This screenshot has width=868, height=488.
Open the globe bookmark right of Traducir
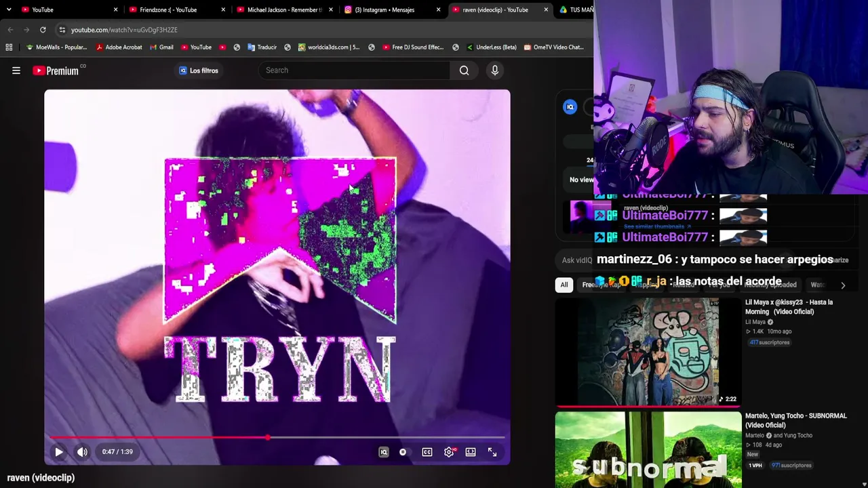coord(288,47)
